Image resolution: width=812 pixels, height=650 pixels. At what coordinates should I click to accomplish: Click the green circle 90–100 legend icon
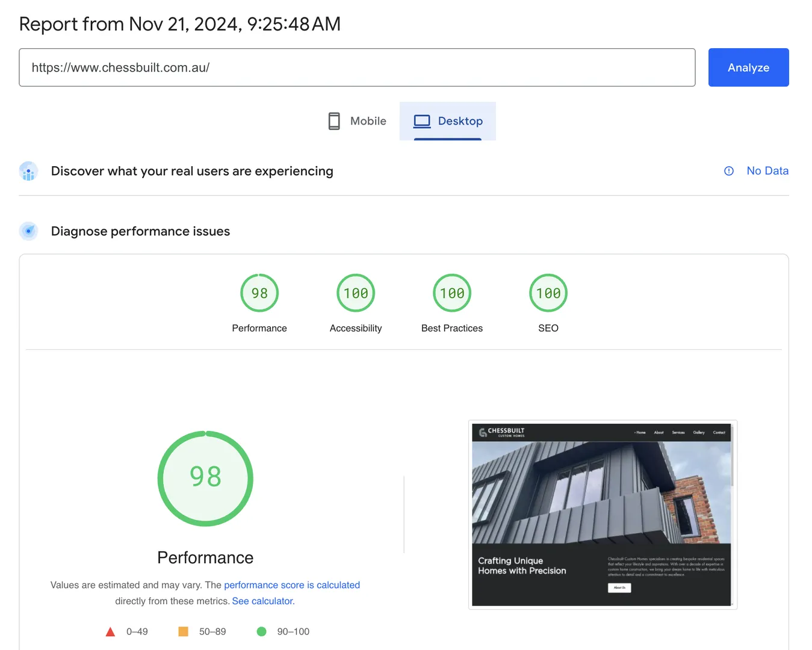click(x=261, y=631)
